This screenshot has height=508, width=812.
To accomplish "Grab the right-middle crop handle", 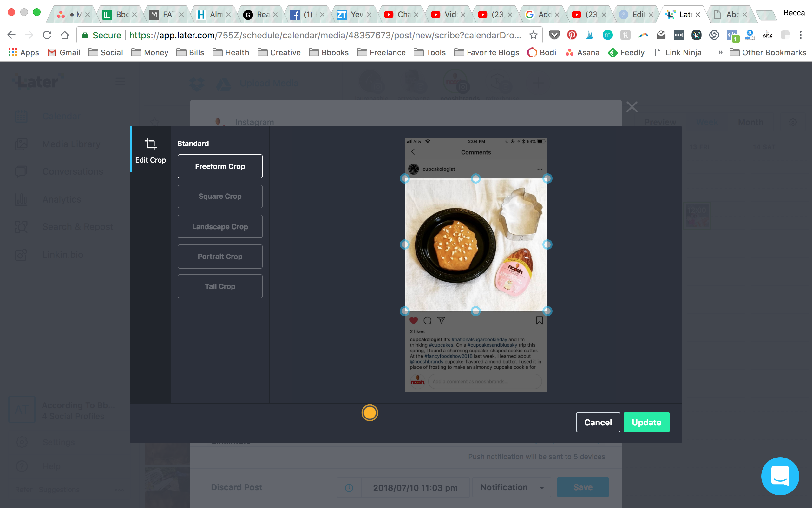I will click(x=547, y=244).
